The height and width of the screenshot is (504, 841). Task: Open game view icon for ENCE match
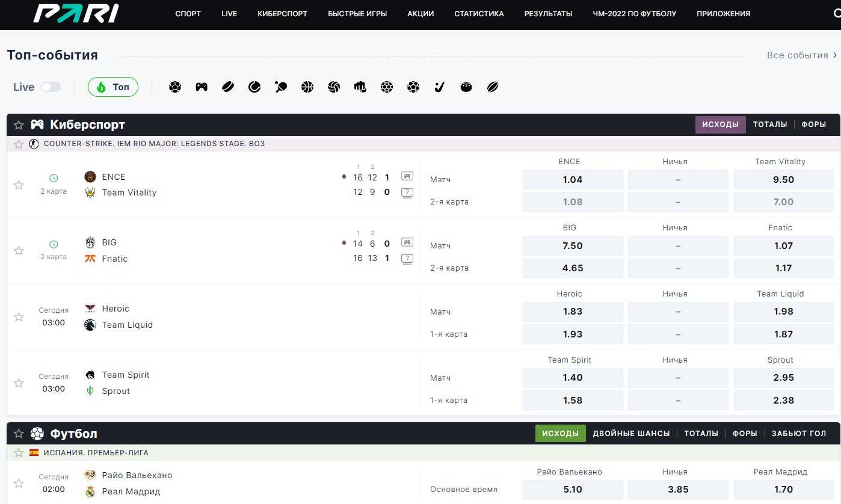407,177
